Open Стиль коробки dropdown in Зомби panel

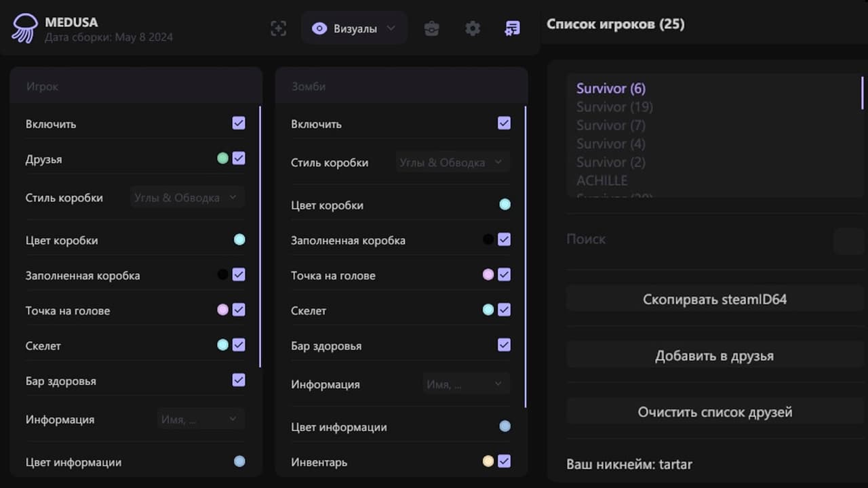[452, 163]
